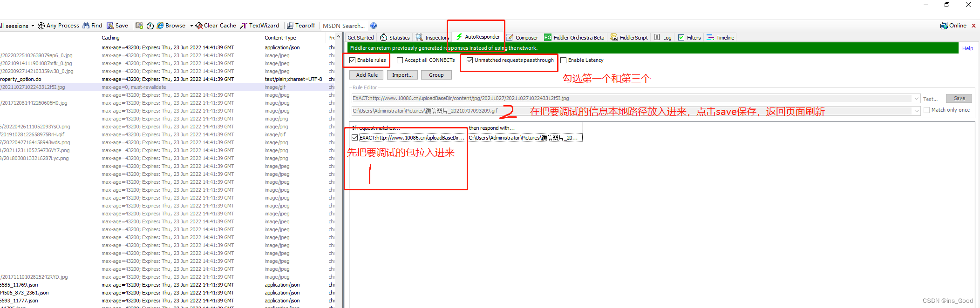Check the Enable Latency option
Viewport: 980px width, 308px height.
point(563,60)
